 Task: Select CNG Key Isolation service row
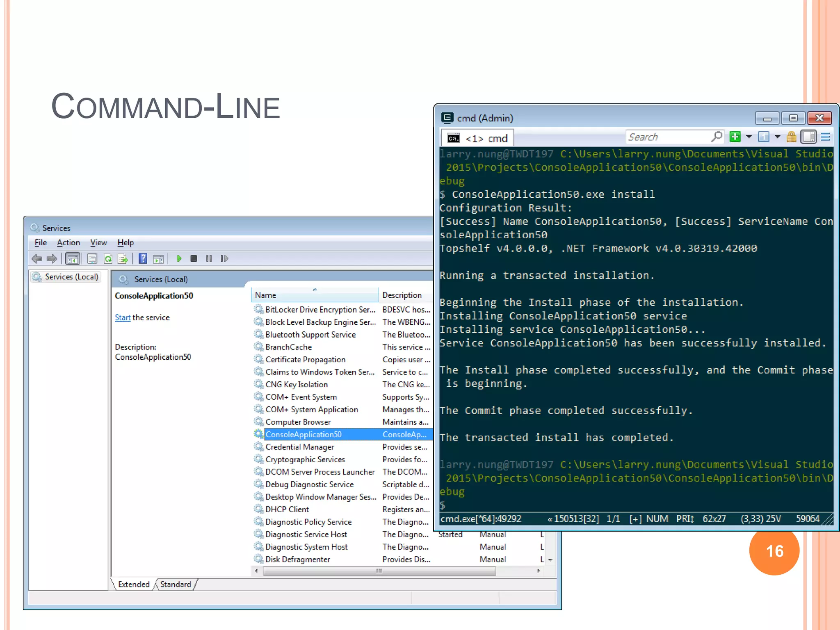343,384
